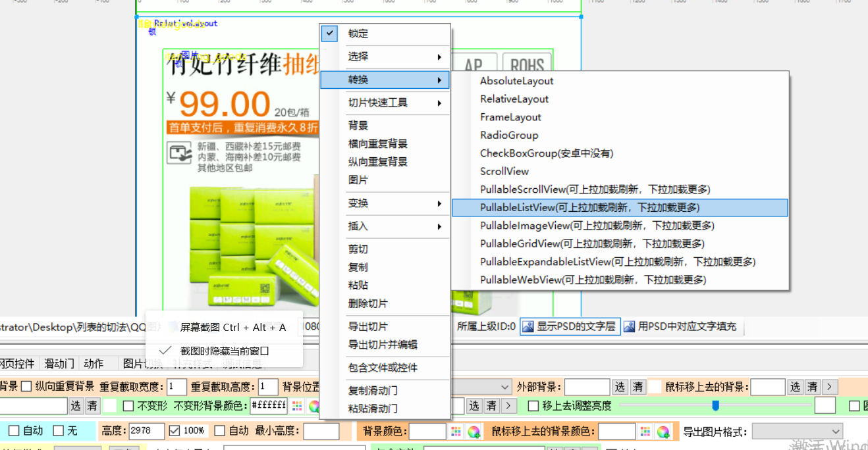This screenshot has width=868, height=450.
Task: Open the 导出图片格式 dropdown
Action: tap(798, 432)
